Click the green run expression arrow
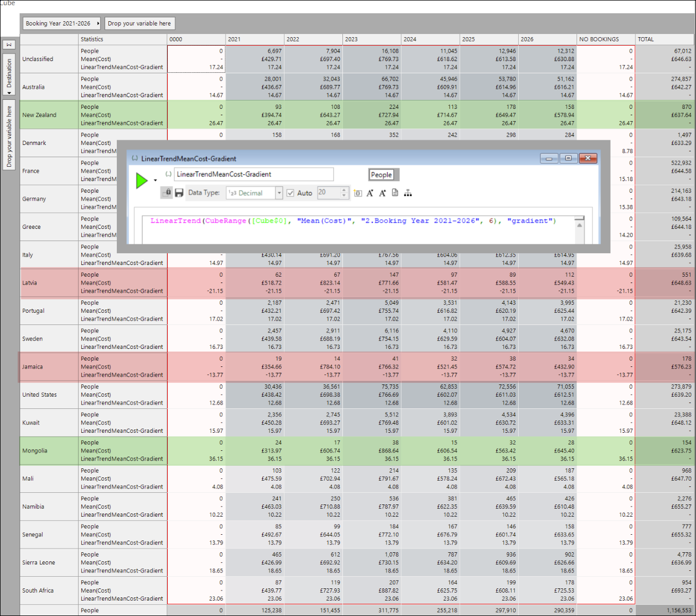The width and height of the screenshot is (696, 616). pos(141,181)
